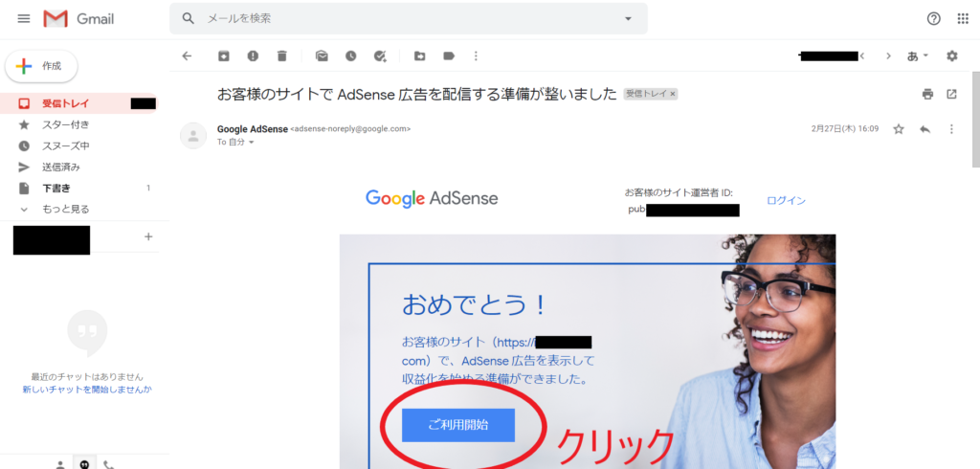Click the Gmail logo
The width and height of the screenshot is (980, 469).
(x=78, y=19)
